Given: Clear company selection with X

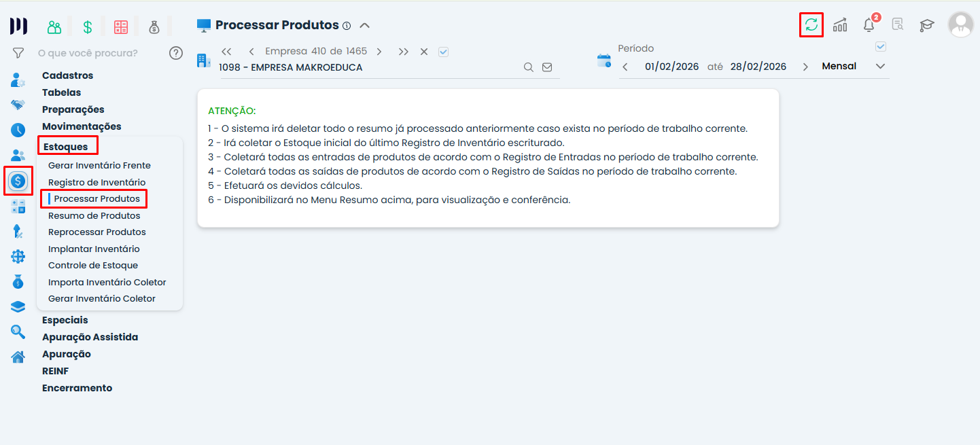Looking at the screenshot, I should (424, 52).
